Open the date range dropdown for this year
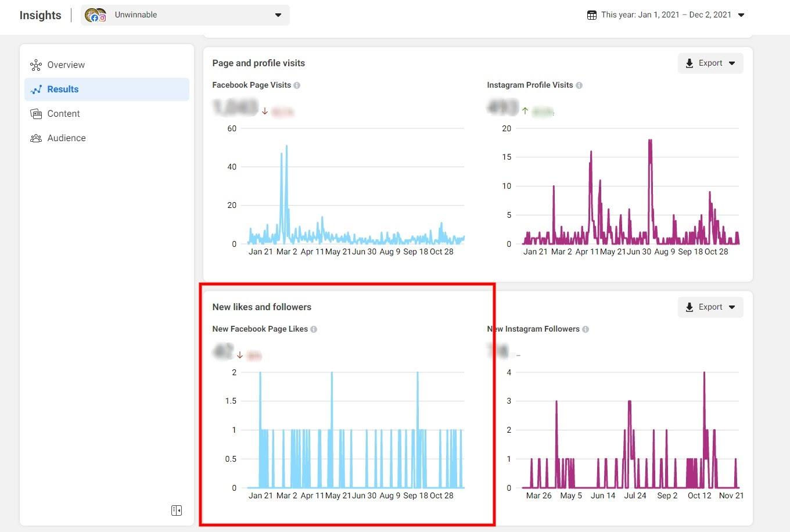The image size is (790, 532). 741,15
